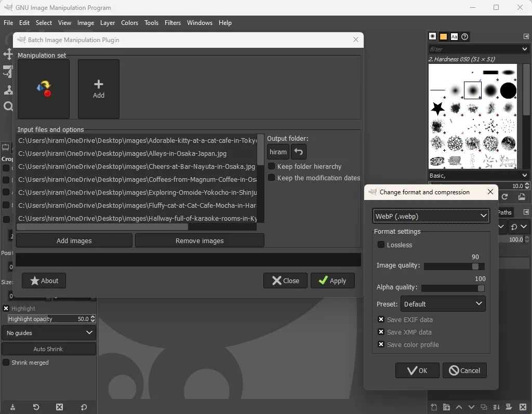Enable Keep the modification dates checkbox
This screenshot has width=532, height=414.
click(271, 178)
